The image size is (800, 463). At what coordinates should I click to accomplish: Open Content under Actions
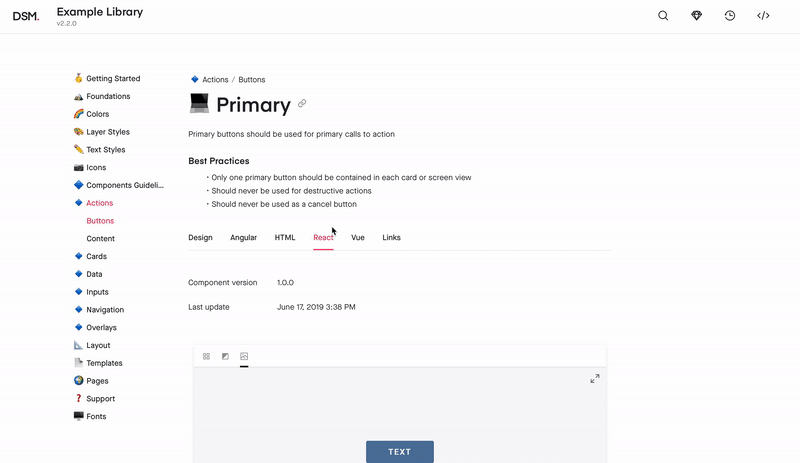pyautogui.click(x=101, y=238)
